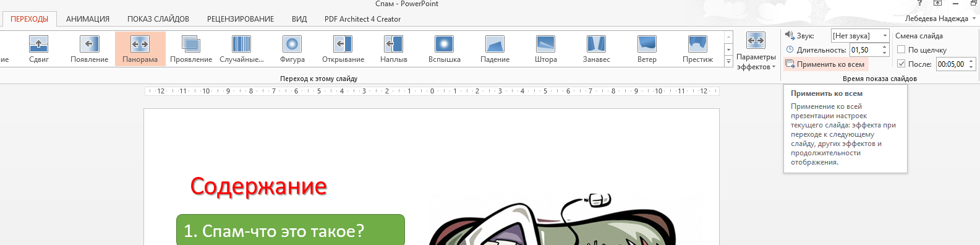Screen dimensions: 980x245
Task: Uncheck the После checkbox
Action: click(x=901, y=64)
